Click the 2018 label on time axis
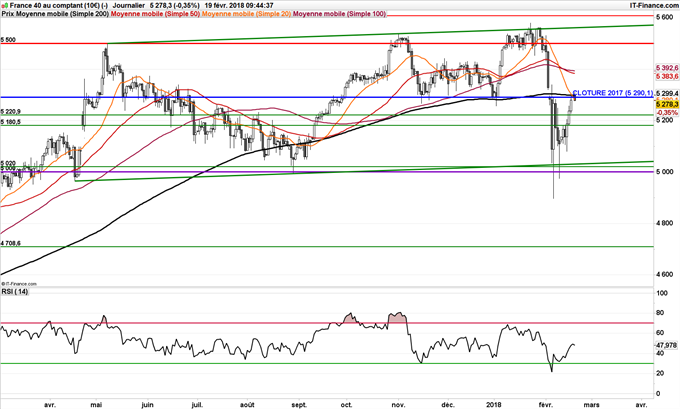Viewport: 680px width, 409px height. pyautogui.click(x=494, y=405)
